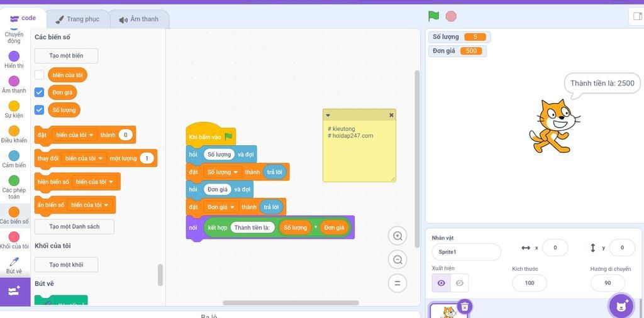Switch to the Trang phục tab
This screenshot has height=318, width=644.
(77, 19)
